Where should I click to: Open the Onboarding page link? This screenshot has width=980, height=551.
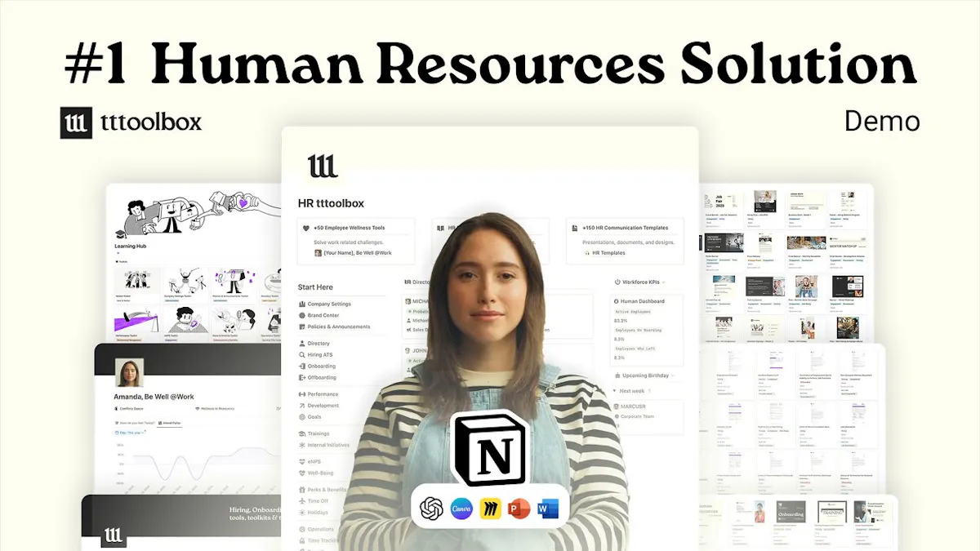coord(322,367)
